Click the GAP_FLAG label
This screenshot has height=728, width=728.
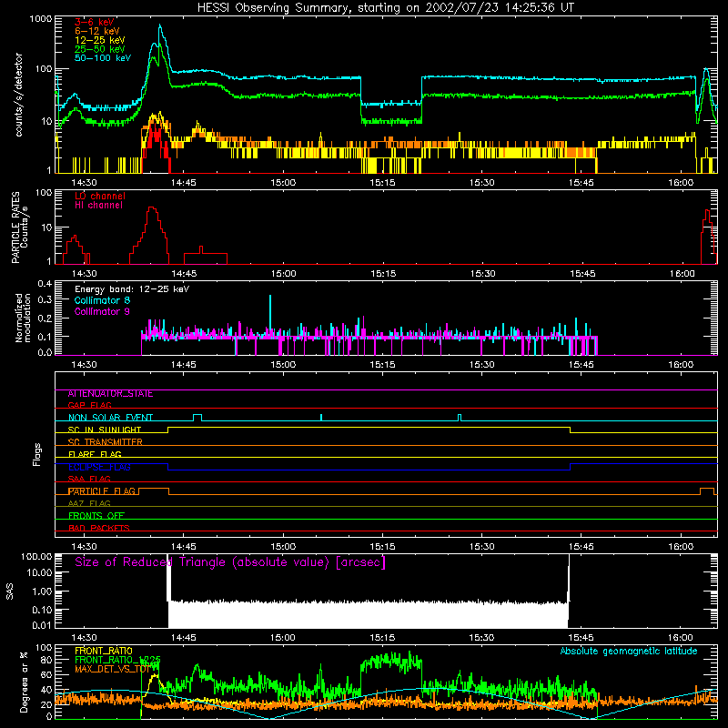pos(89,406)
